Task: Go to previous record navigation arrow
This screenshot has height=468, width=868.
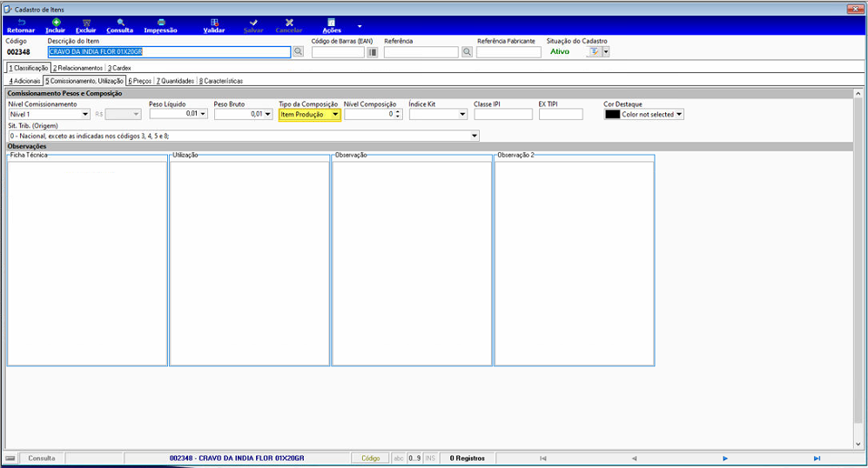Action: pos(635,458)
